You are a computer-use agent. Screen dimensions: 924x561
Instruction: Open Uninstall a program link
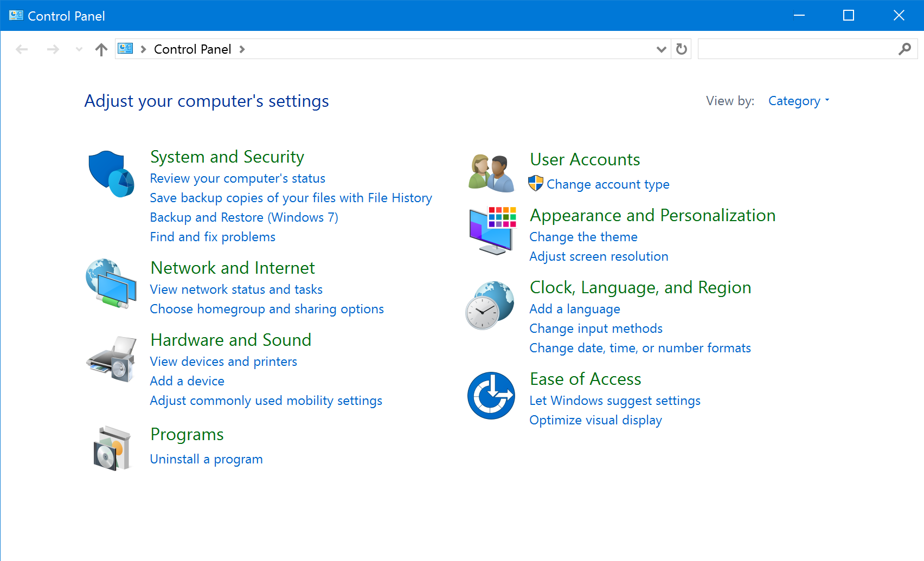point(206,459)
